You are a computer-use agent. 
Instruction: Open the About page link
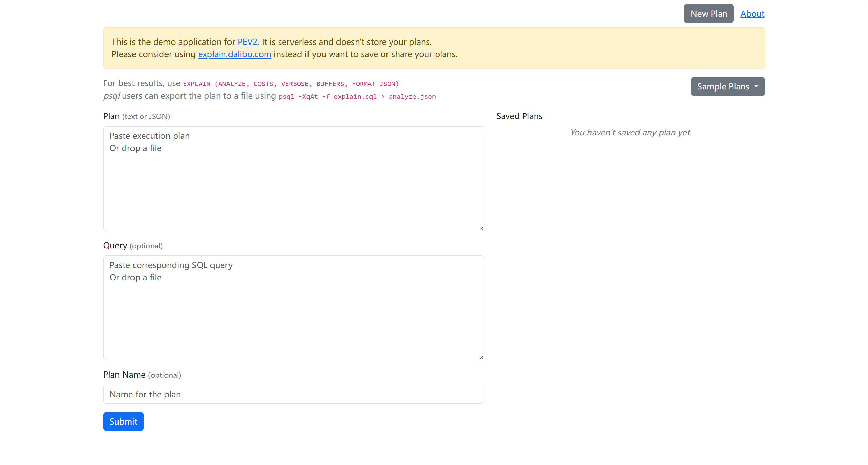point(752,14)
